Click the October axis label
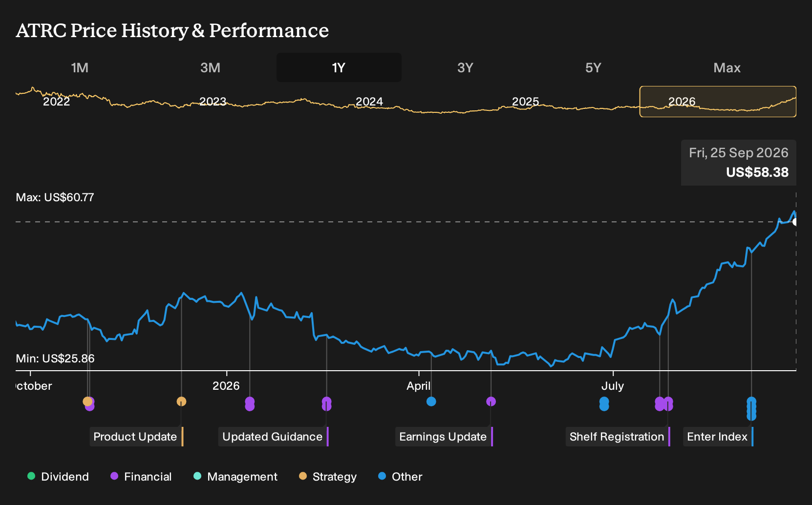 tap(34, 386)
